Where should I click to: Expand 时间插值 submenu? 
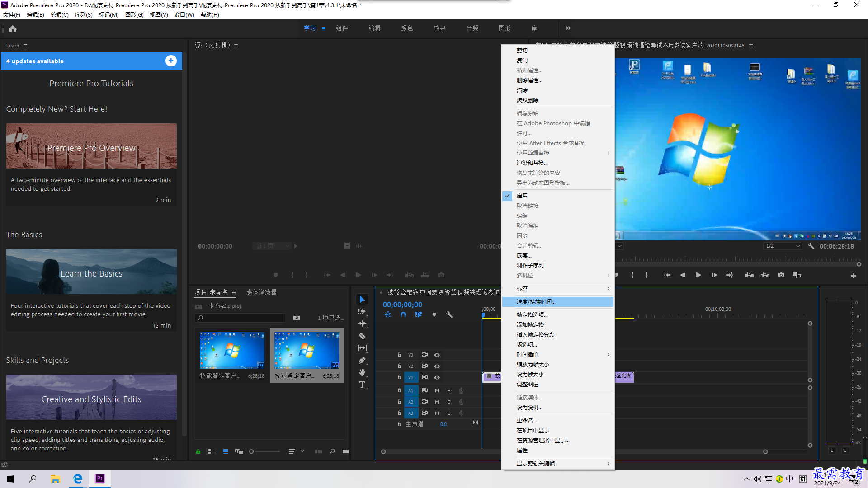coord(558,354)
